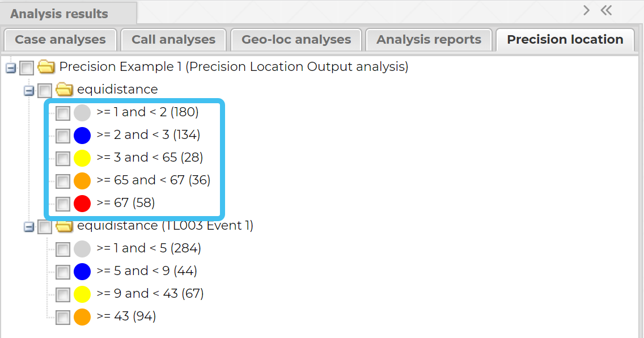The width and height of the screenshot is (644, 338).
Task: Collapse the Precision Example 1 tree node
Action: [x=10, y=68]
